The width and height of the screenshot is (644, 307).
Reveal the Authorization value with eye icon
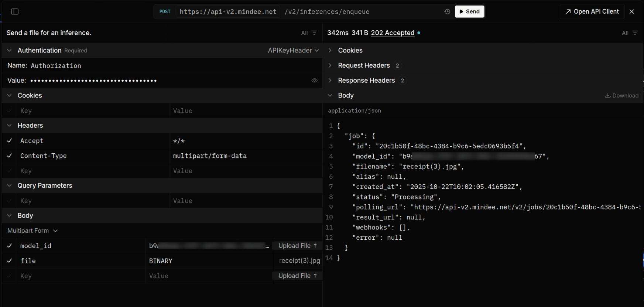click(x=314, y=81)
